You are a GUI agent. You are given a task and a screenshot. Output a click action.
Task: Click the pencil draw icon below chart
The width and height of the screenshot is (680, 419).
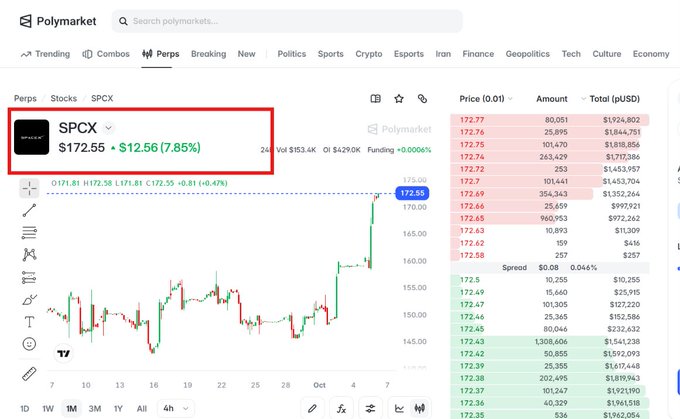pos(312,408)
